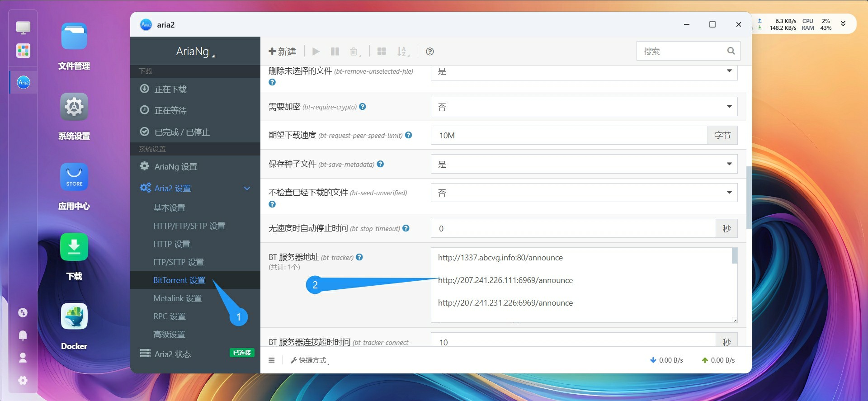Screen dimensions: 868x401
Task: Click the start download play icon
Action: tap(316, 52)
